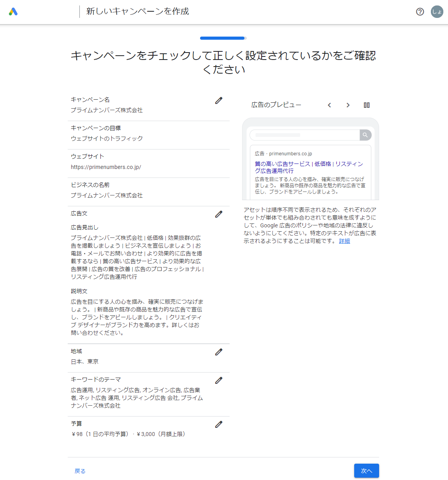448x480 pixels.
Task: Click the preview search magnifier icon
Action: pyautogui.click(x=365, y=135)
